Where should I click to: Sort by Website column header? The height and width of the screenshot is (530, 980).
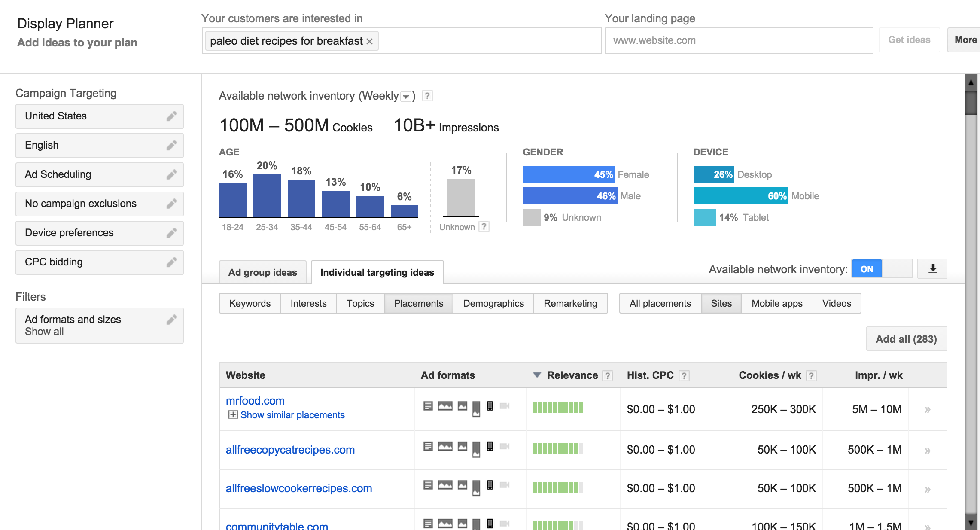[246, 375]
